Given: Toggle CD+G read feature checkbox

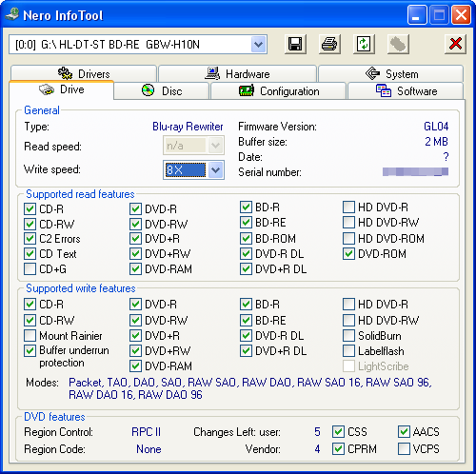Looking at the screenshot, I should point(30,269).
